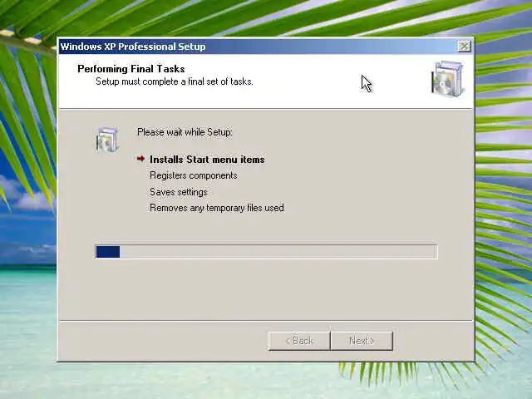Select 'Removes any temporary files used' text

(217, 208)
